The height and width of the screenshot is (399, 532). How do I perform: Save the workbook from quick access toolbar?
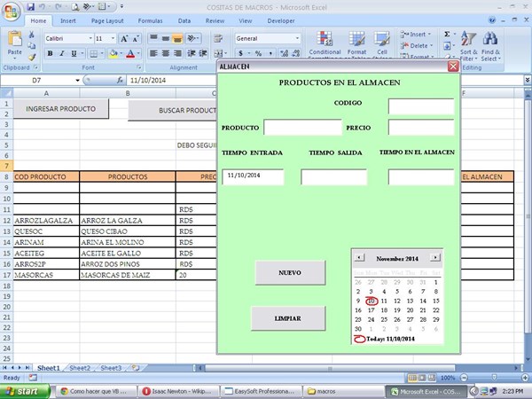coord(30,6)
